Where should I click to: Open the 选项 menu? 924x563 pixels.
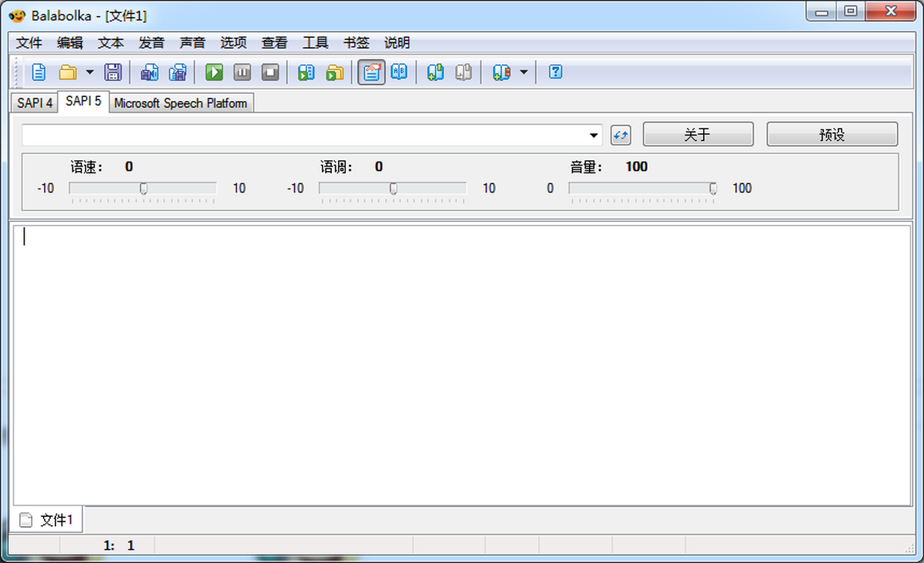[233, 43]
